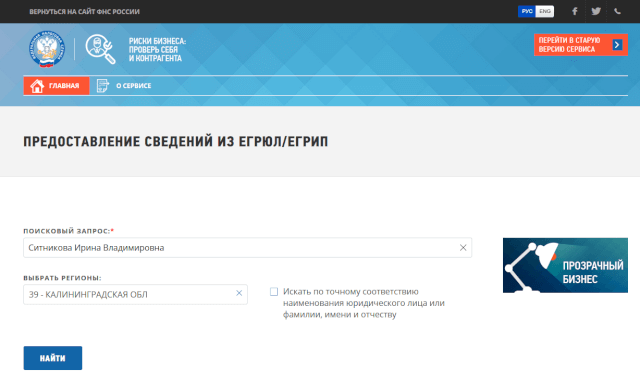The height and width of the screenshot is (381, 640).
Task: Go to the old service version
Action: click(x=581, y=45)
